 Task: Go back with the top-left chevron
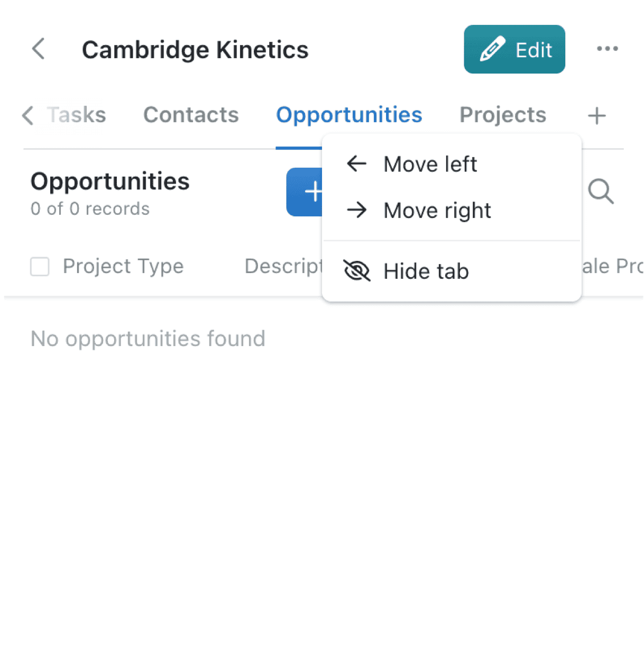[x=39, y=49]
